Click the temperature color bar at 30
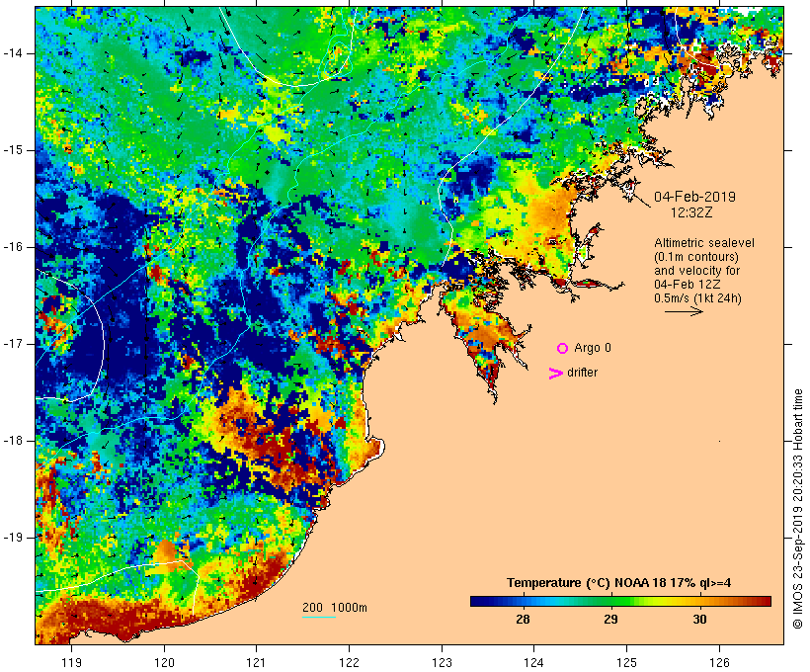 coord(700,601)
